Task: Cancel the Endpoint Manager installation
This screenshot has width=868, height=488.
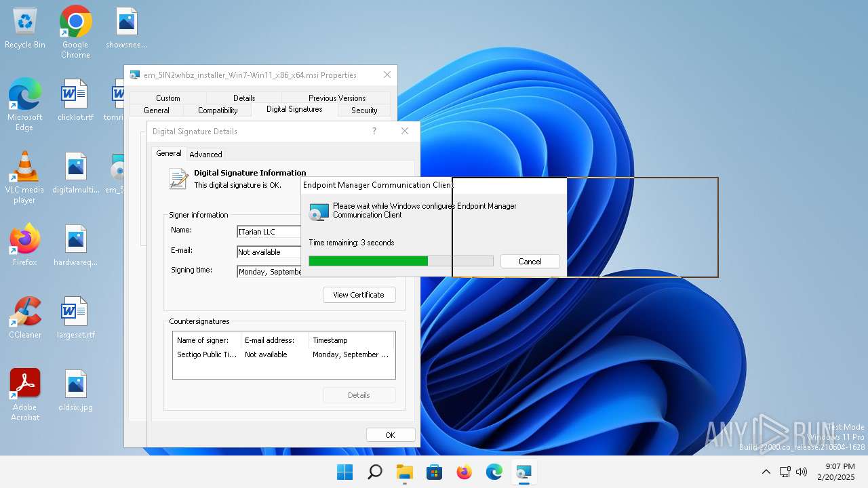Action: click(530, 262)
